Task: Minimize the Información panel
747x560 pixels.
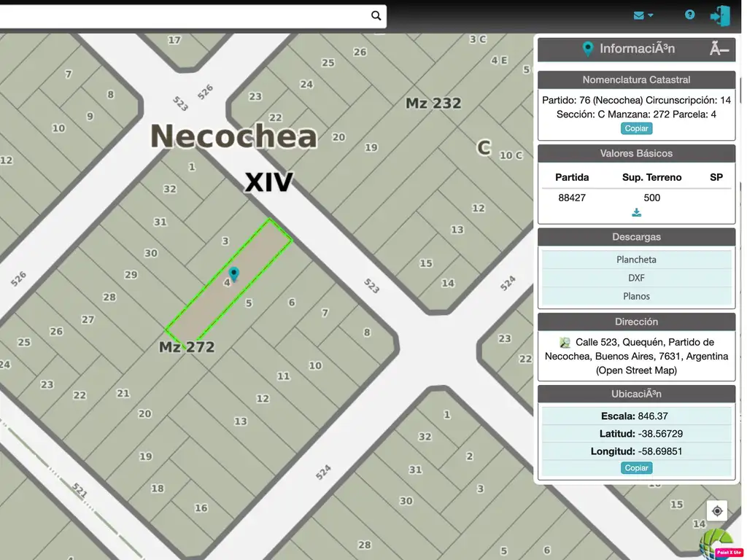Action: 719,49
